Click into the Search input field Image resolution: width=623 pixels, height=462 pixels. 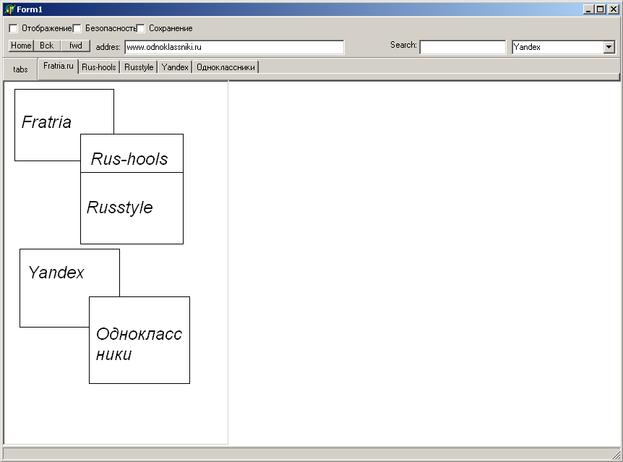tap(462, 47)
